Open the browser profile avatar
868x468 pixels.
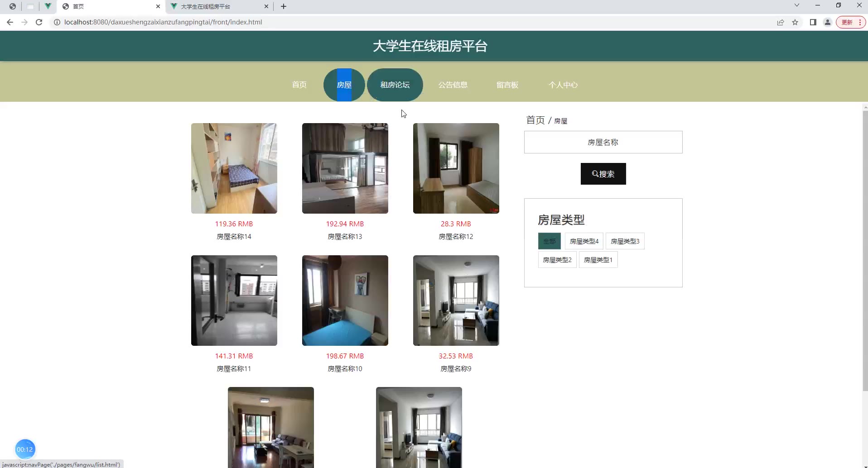pyautogui.click(x=828, y=22)
